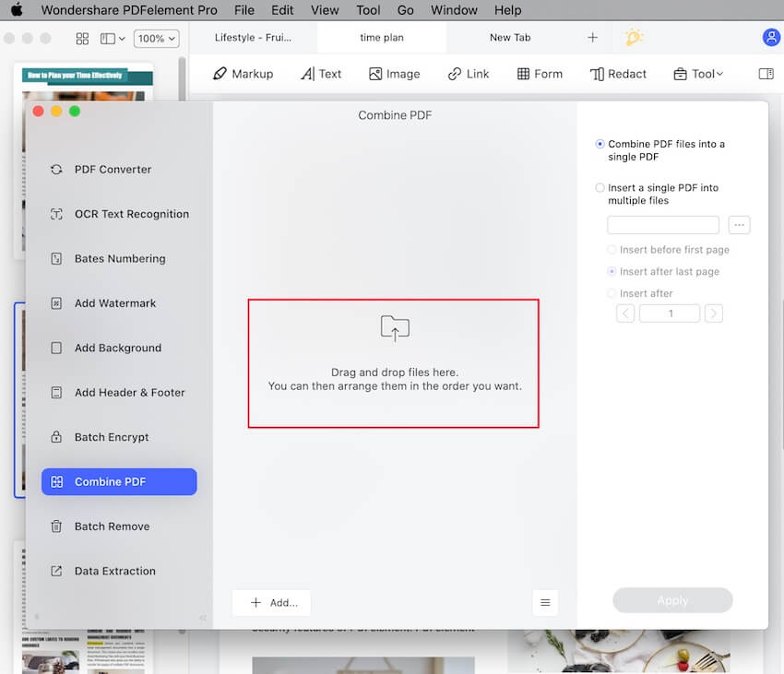This screenshot has width=784, height=674.
Task: Switch to the New Tab tab
Action: 510,38
